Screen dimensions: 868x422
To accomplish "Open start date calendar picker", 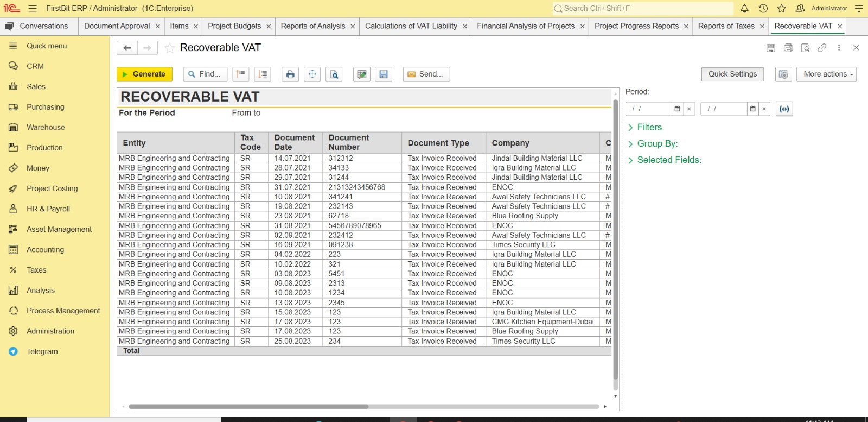I will pyautogui.click(x=677, y=109).
